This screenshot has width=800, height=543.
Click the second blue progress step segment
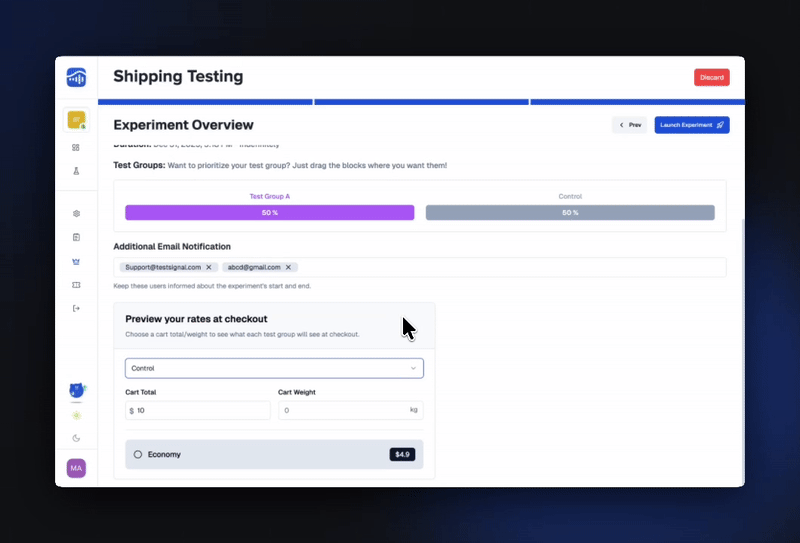[421, 102]
